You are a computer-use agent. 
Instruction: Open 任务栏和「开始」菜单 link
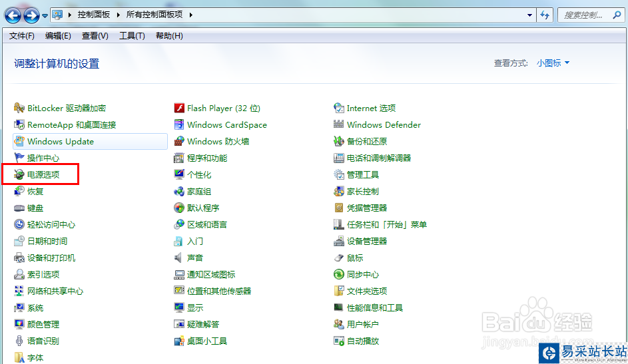tap(387, 225)
